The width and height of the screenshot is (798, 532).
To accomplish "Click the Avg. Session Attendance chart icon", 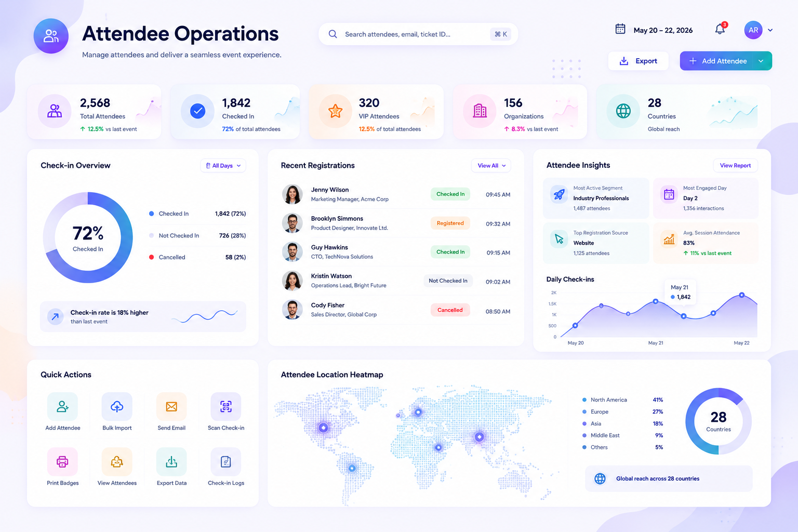I will point(669,239).
